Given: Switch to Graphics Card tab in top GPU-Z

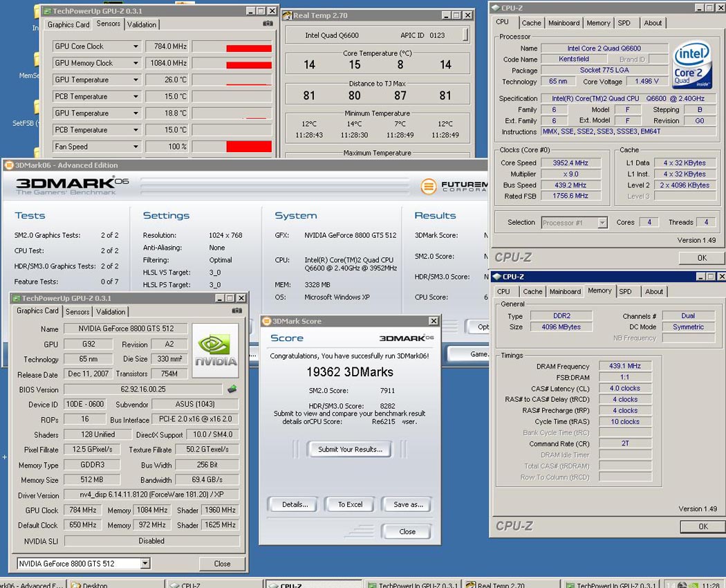Looking at the screenshot, I should [68, 25].
